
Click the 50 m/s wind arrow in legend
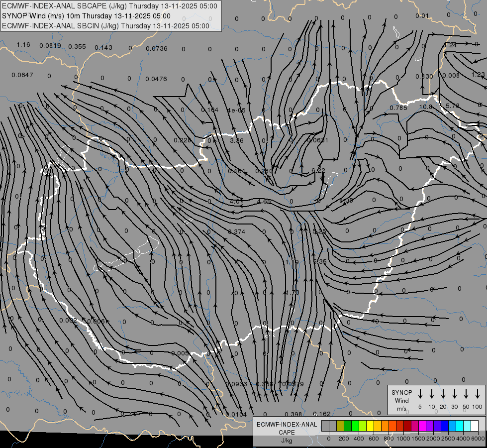(x=466, y=394)
